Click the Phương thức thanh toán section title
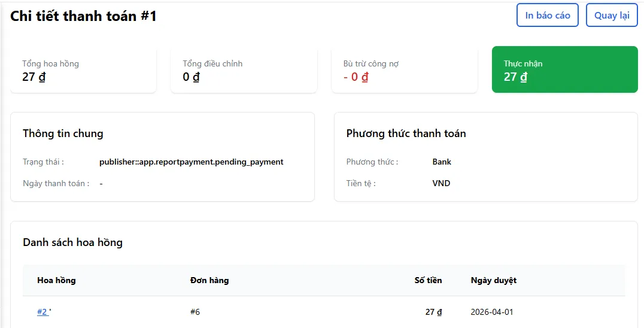Screen dimensions: 644x328 pos(406,133)
